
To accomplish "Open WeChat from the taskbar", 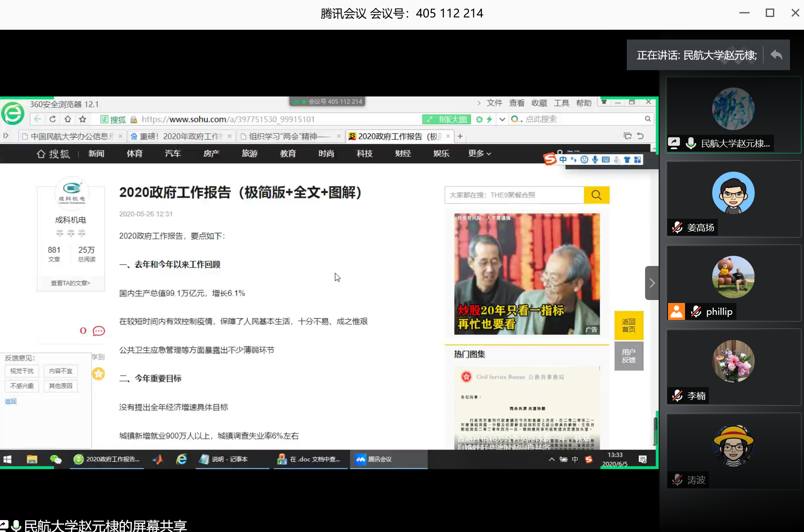I will 56,459.
